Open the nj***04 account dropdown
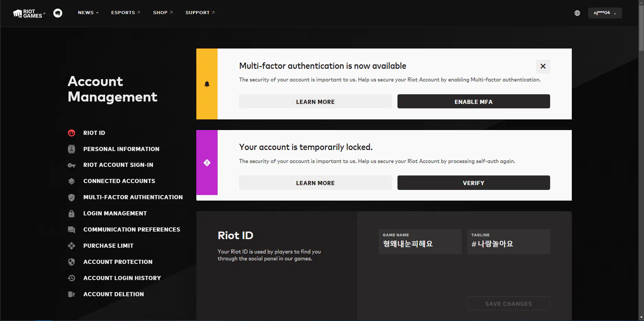Viewport: 644px width, 321px height. click(605, 13)
